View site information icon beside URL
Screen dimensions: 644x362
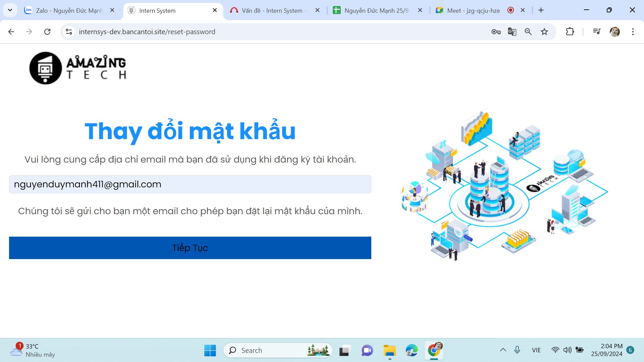(x=69, y=32)
